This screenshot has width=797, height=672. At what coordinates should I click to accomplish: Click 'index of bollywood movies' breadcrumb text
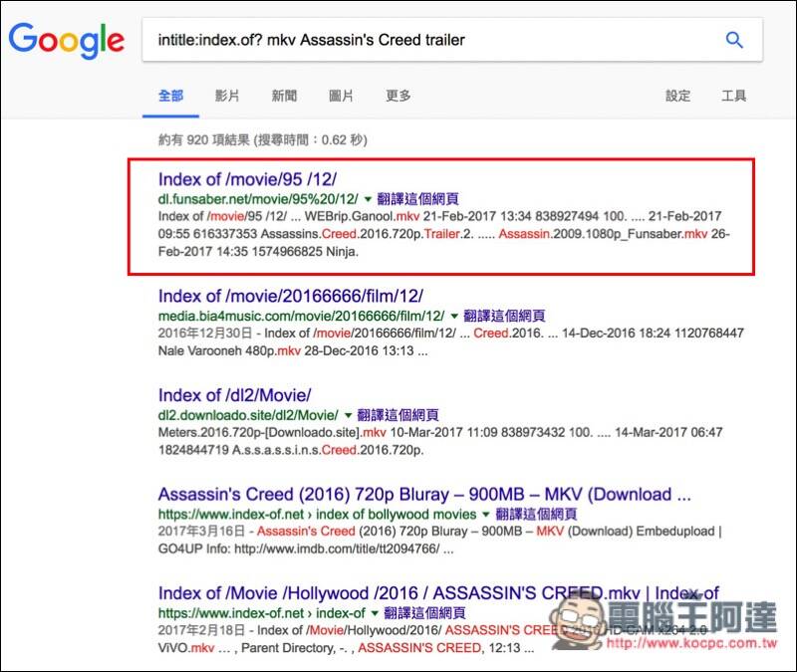[x=396, y=514]
